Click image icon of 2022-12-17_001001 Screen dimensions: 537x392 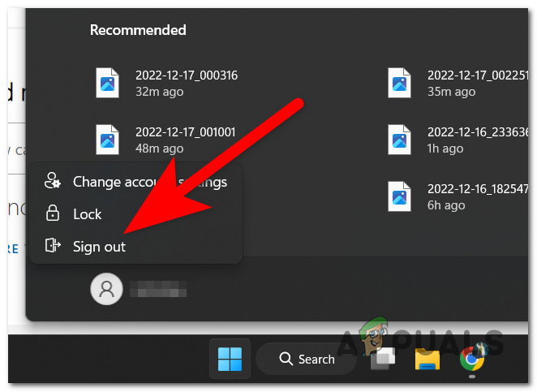point(107,140)
